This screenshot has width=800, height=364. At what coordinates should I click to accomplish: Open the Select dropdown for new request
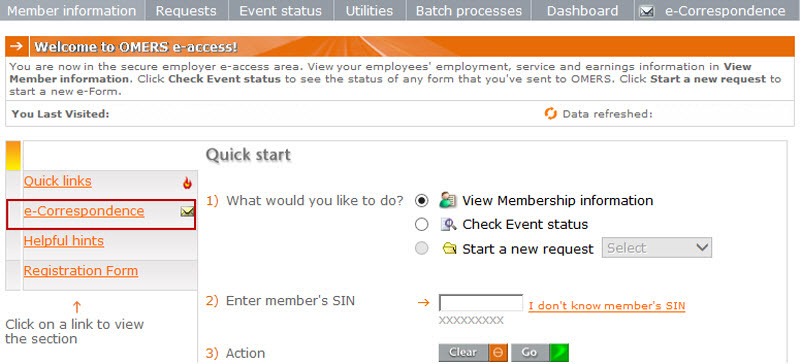click(x=657, y=248)
